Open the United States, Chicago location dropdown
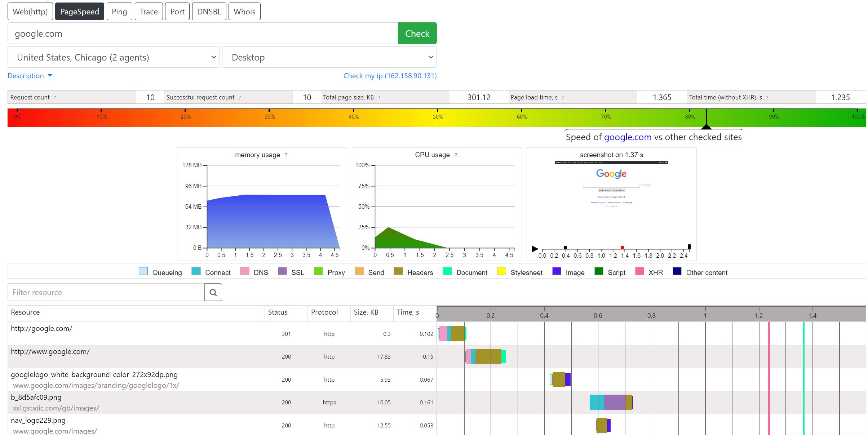The width and height of the screenshot is (868, 435). tap(114, 57)
